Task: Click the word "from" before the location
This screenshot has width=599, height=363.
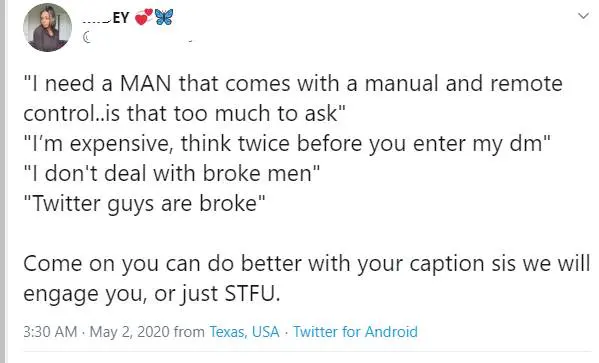Action: click(189, 332)
